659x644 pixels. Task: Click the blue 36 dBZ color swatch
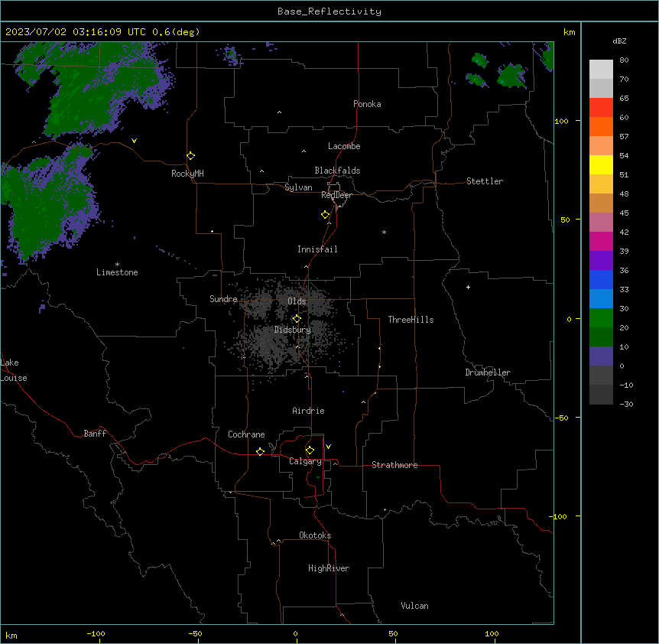[x=601, y=279]
